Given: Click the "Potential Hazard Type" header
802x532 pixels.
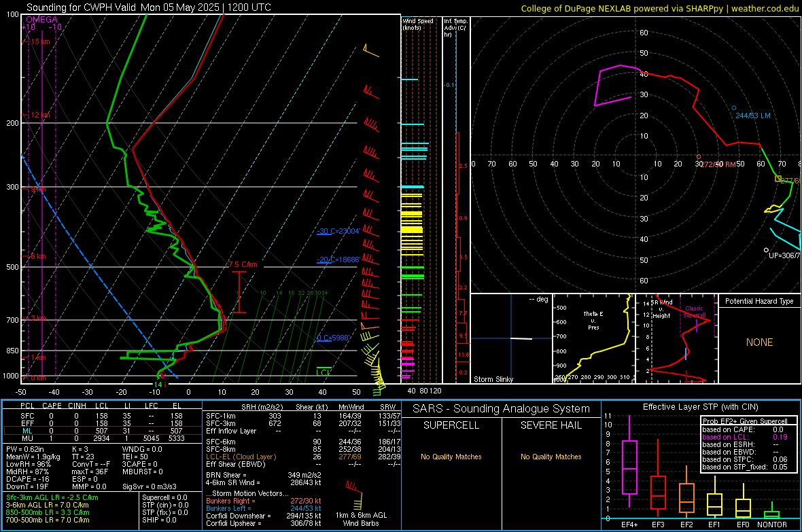Looking at the screenshot, I should [x=759, y=301].
